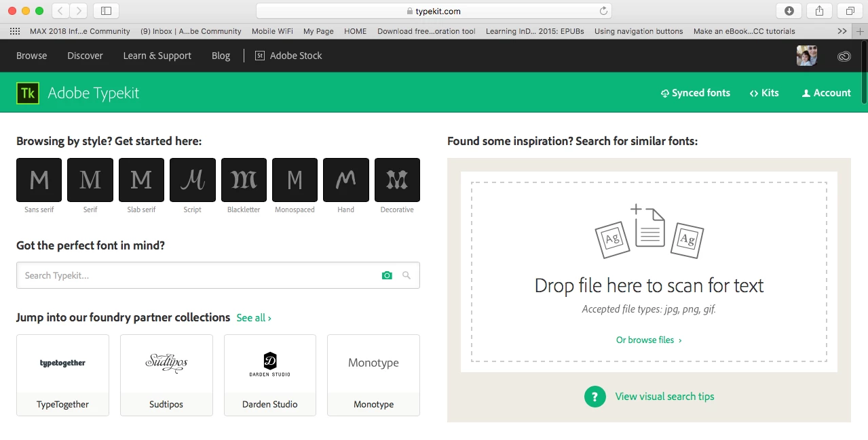Open the Monotype foundry card
The height and width of the screenshot is (440, 868).
373,375
